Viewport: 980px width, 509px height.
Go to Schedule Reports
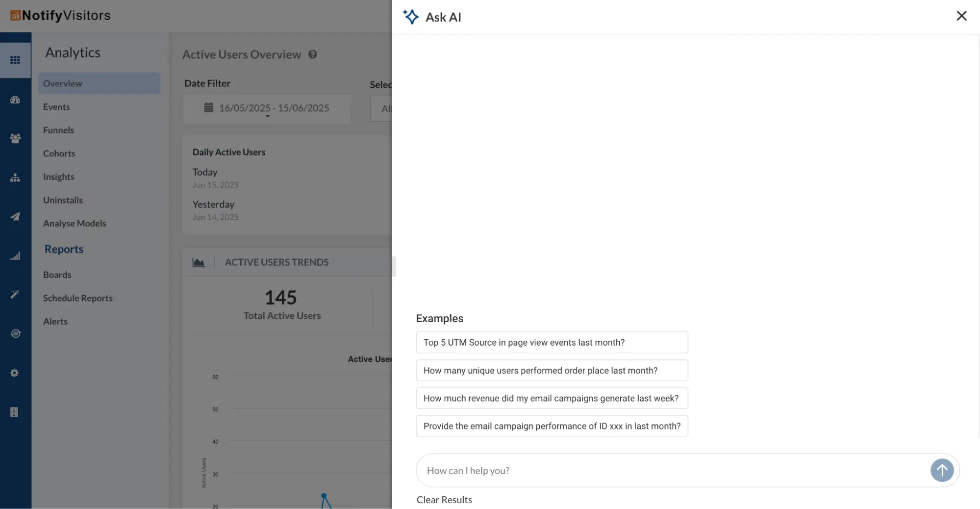click(77, 298)
